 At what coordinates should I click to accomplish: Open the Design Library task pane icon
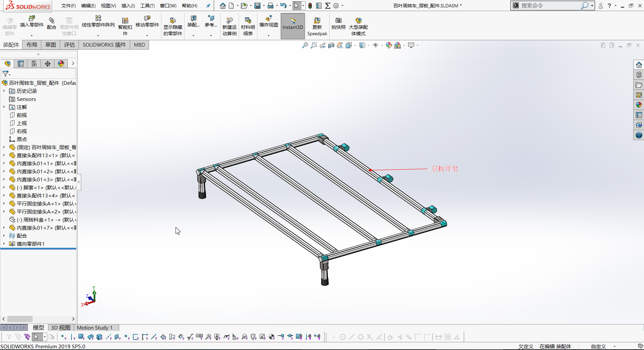click(x=639, y=75)
